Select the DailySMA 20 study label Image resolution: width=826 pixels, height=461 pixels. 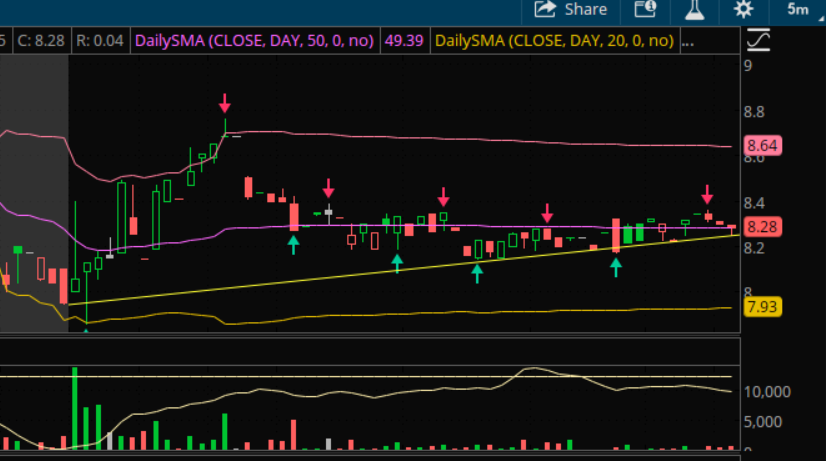point(554,41)
